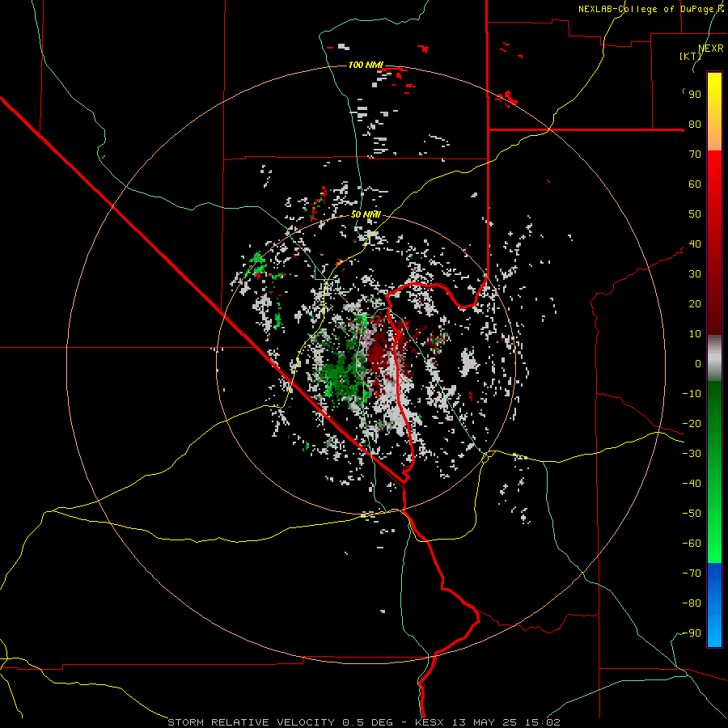Select the 30 value on velocity scale
Screen dimensions: 728x728
pos(695,274)
